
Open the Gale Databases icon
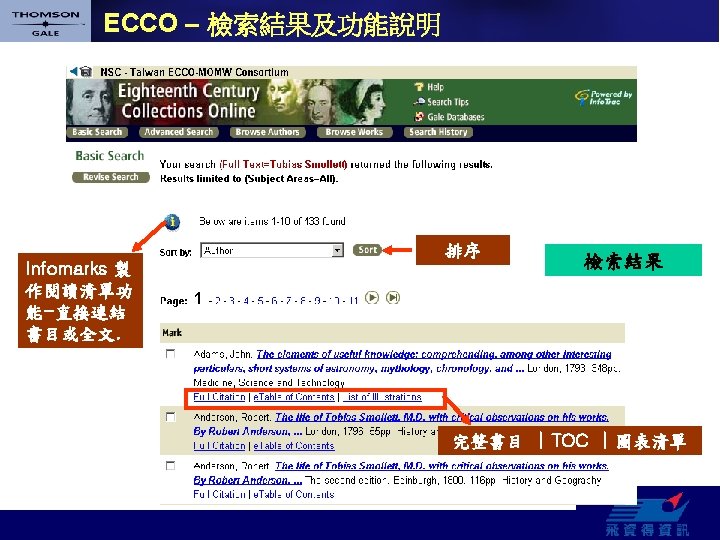[x=419, y=117]
